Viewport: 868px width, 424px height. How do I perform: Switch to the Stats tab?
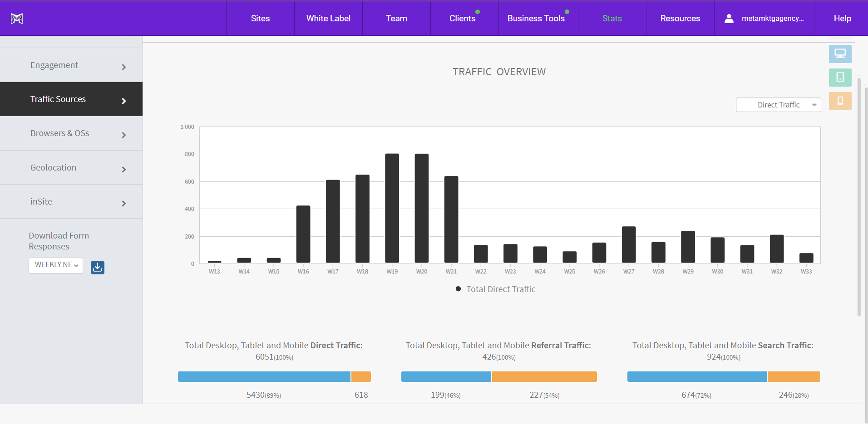(x=612, y=18)
